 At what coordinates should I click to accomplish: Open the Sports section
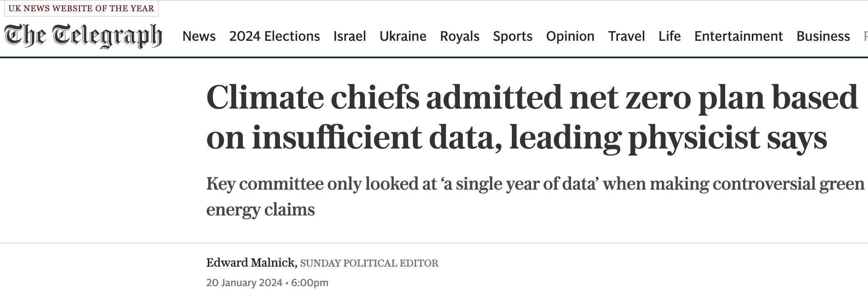click(513, 37)
